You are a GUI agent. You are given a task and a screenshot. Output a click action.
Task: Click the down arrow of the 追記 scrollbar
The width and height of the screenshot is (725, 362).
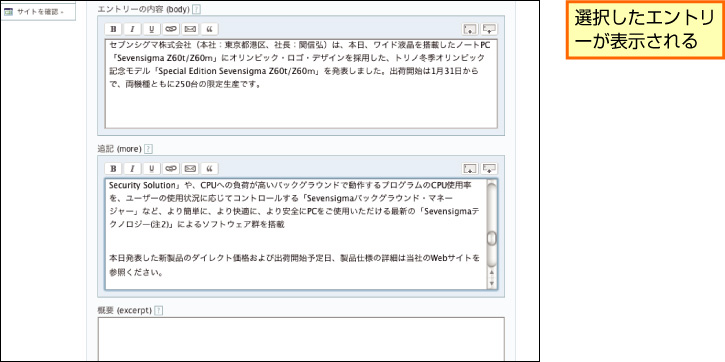[492, 283]
